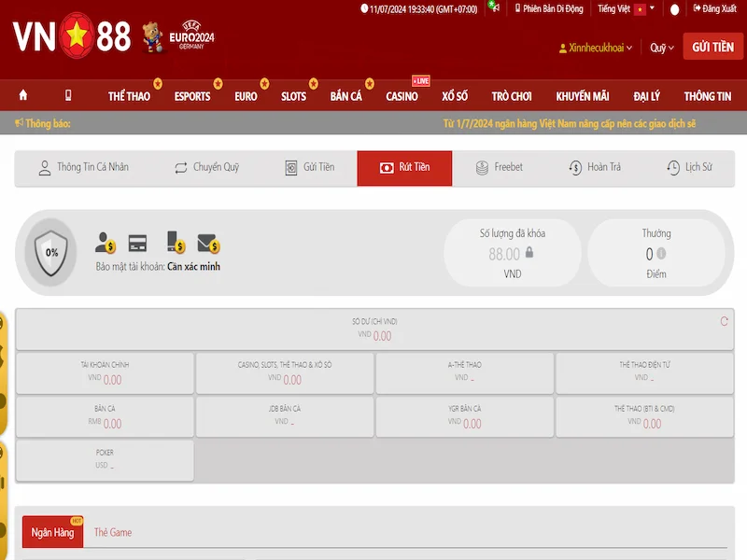
Task: Click the 0% security shield icon
Action: (x=51, y=252)
